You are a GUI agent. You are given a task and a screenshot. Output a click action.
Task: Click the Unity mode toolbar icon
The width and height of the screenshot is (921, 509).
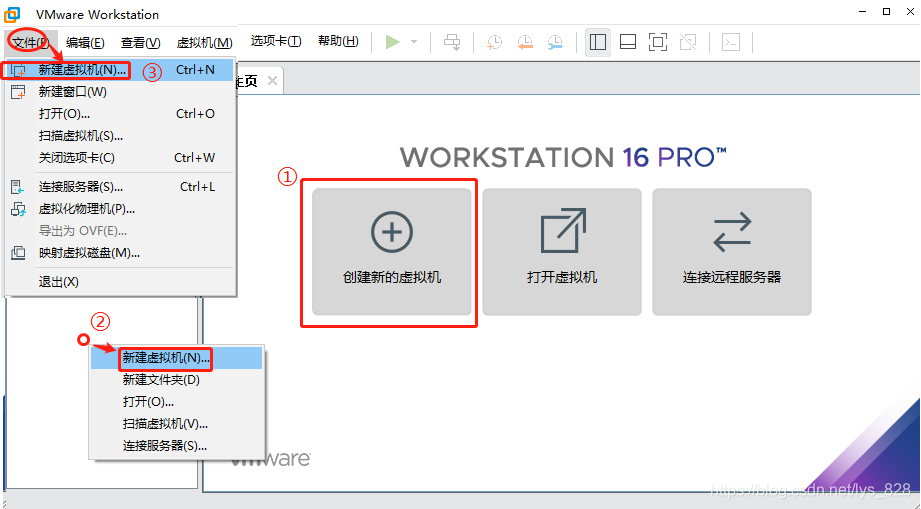(x=688, y=42)
